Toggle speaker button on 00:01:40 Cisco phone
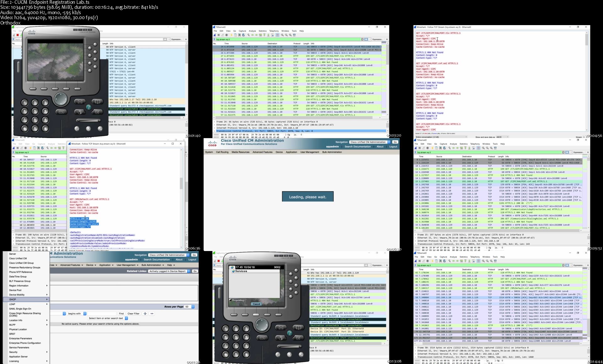 click(100, 128)
